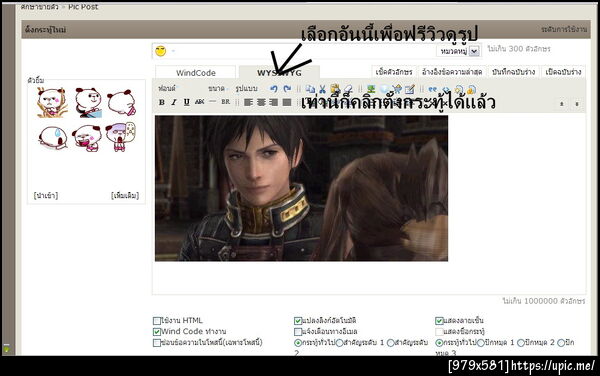Apply ABC strikethrough formatting
This screenshot has width=600, height=376.
click(199, 102)
